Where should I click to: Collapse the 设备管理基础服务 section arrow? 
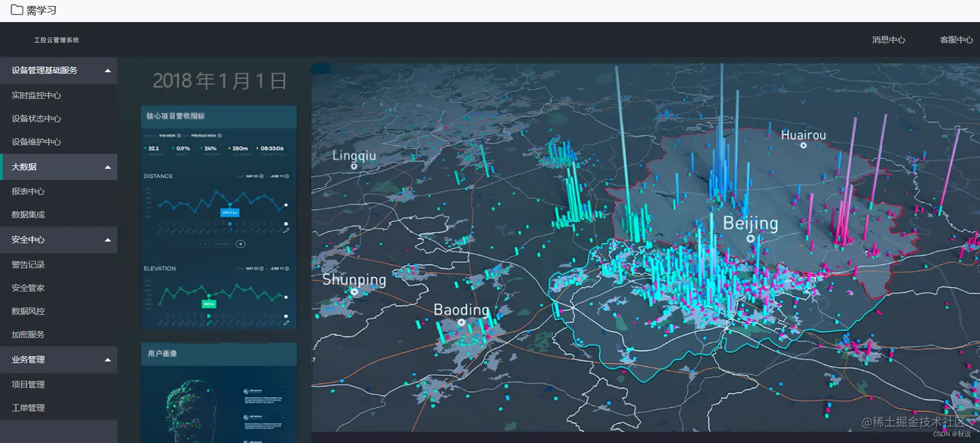[x=108, y=71]
